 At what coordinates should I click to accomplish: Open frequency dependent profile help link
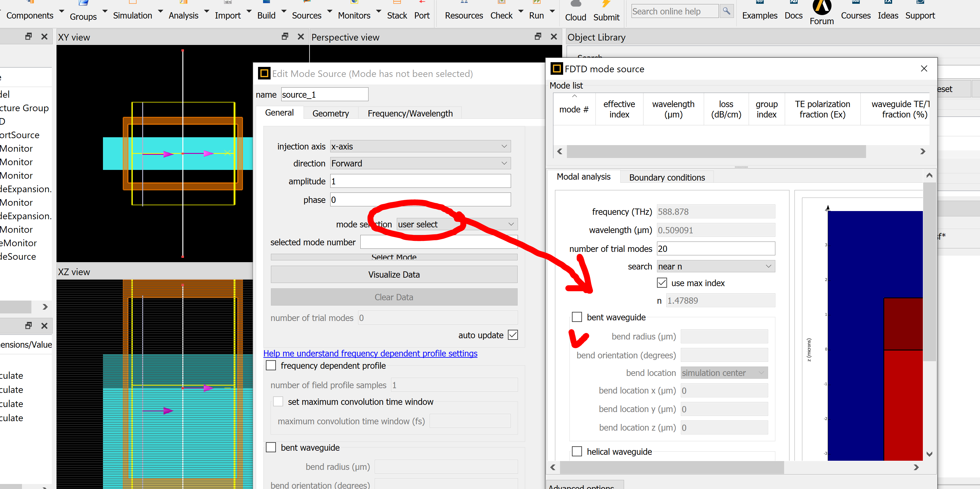click(370, 353)
